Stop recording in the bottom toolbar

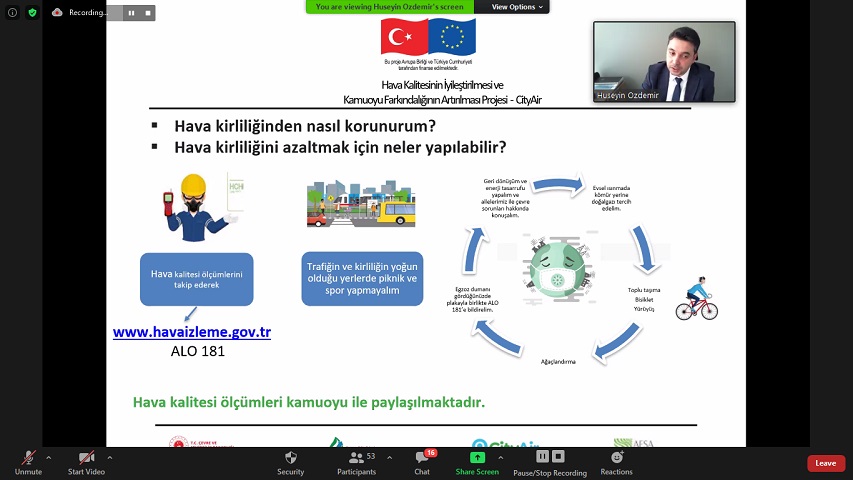(558, 456)
